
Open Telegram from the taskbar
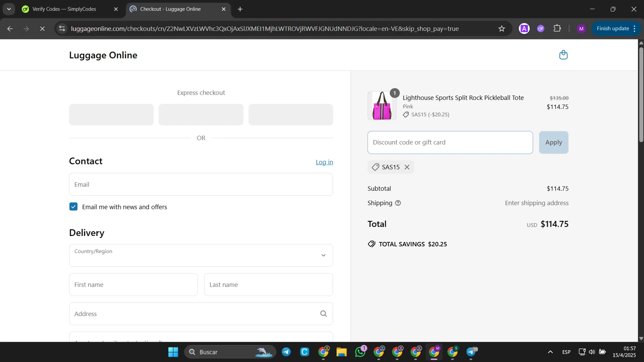pyautogui.click(x=286, y=352)
